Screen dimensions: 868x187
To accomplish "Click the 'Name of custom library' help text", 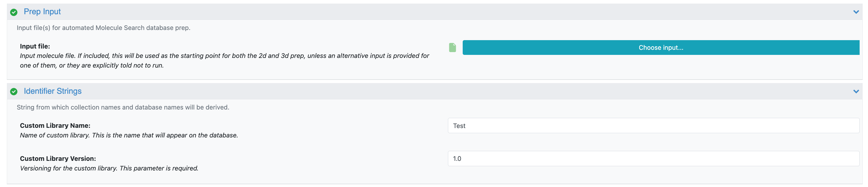I will tap(129, 135).
